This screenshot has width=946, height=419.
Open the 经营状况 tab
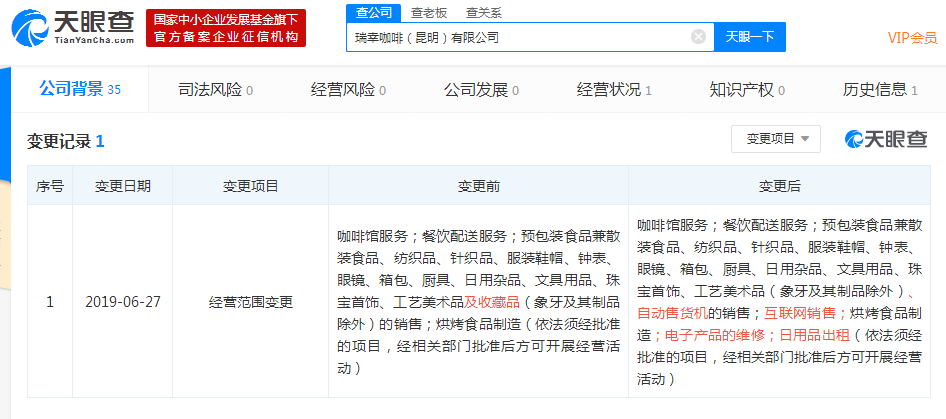point(614,91)
